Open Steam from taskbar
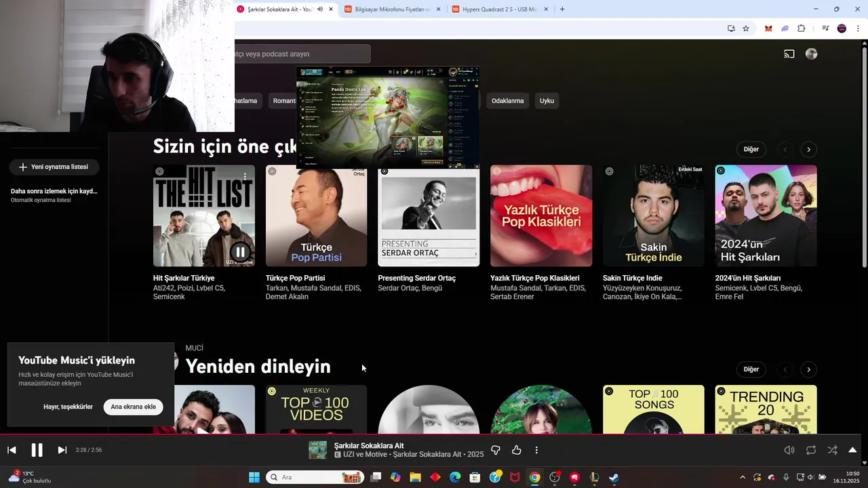Viewport: 868px width, 488px height. click(x=614, y=477)
